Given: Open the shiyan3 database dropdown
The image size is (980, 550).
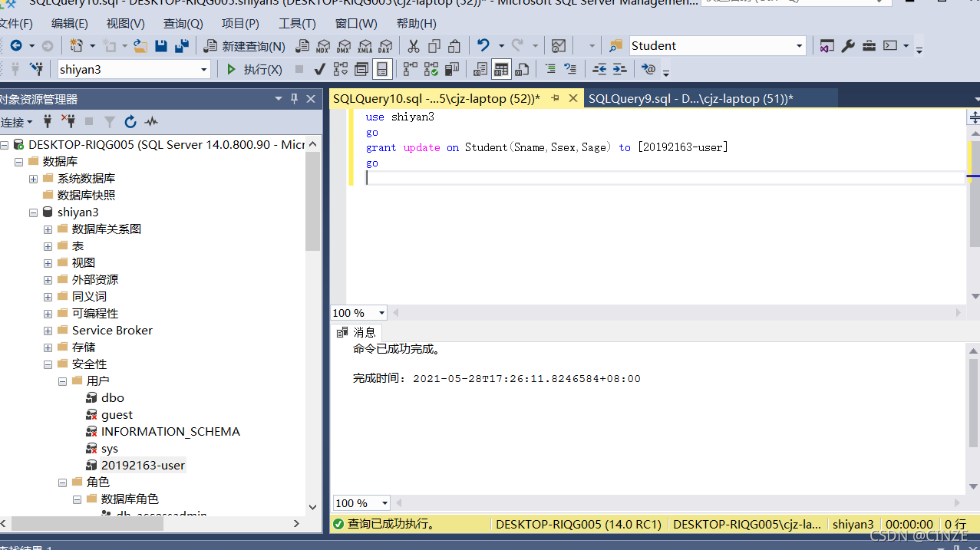Looking at the screenshot, I should 204,69.
